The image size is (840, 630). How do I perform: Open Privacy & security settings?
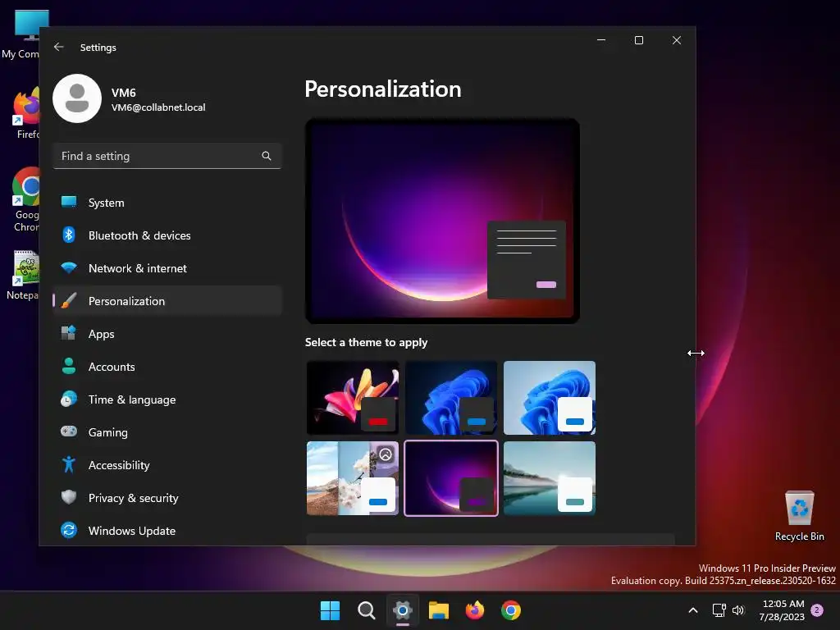(167, 498)
